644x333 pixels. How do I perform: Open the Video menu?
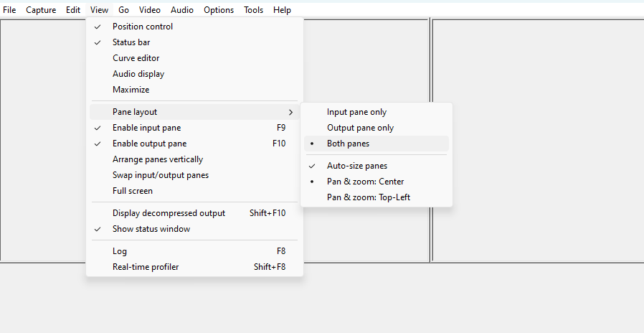coord(149,10)
